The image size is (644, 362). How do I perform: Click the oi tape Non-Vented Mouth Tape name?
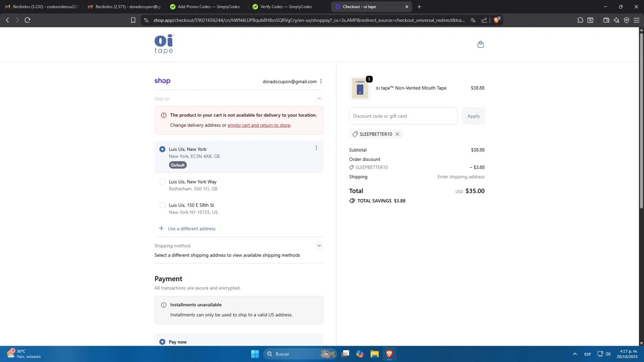(x=411, y=88)
